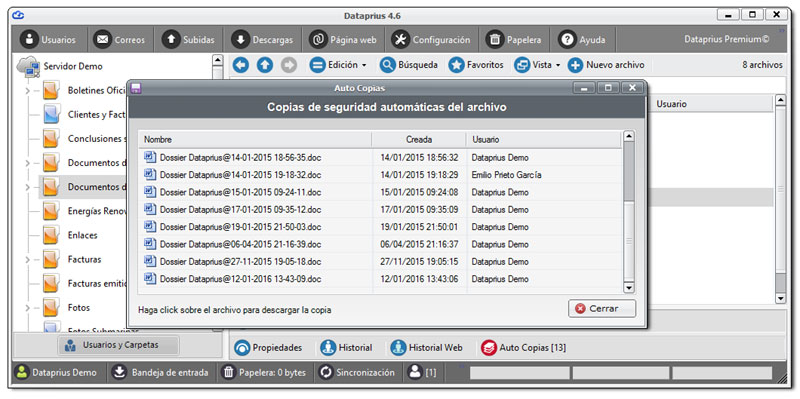
Task: Click the 06/04/2015 21:16:37 date cell
Action: (x=419, y=244)
